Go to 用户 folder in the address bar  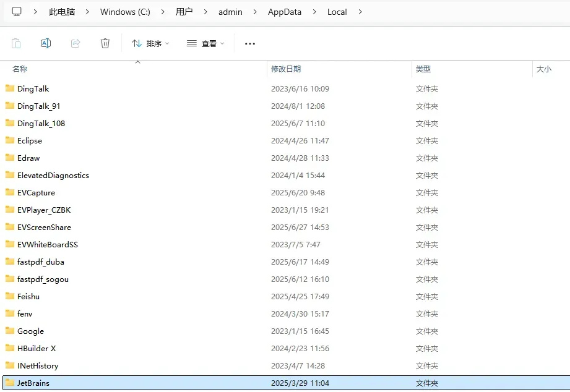click(184, 12)
